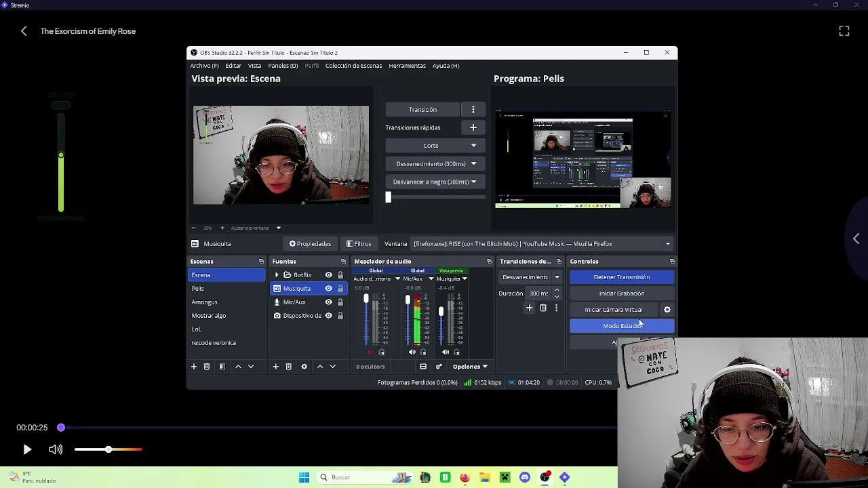Add a new scene with the plus icon
Viewport: 868px width, 488px height.
tap(194, 367)
